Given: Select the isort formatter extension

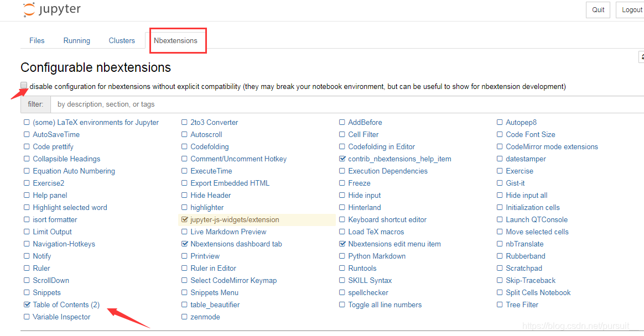Looking at the screenshot, I should [55, 220].
